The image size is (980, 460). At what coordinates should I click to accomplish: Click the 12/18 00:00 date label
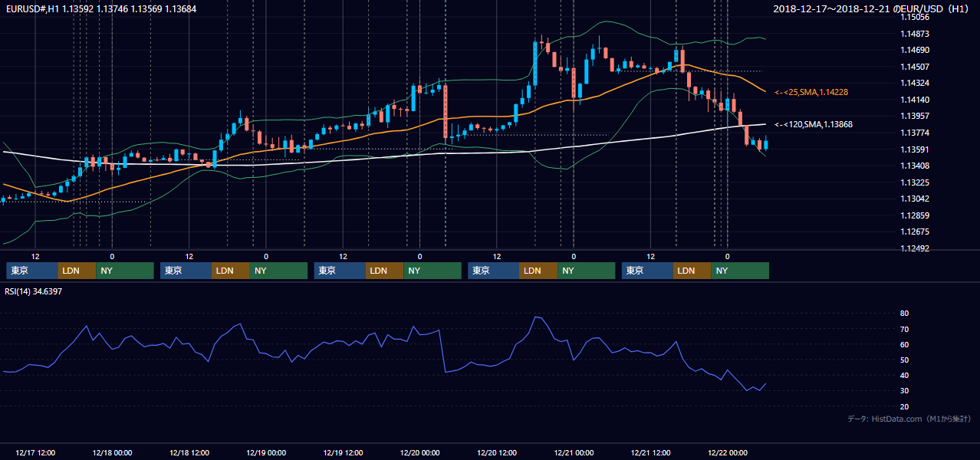point(112,452)
